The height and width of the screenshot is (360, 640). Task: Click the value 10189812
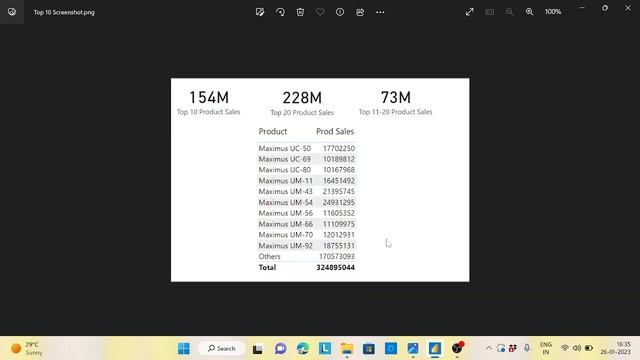point(339,159)
